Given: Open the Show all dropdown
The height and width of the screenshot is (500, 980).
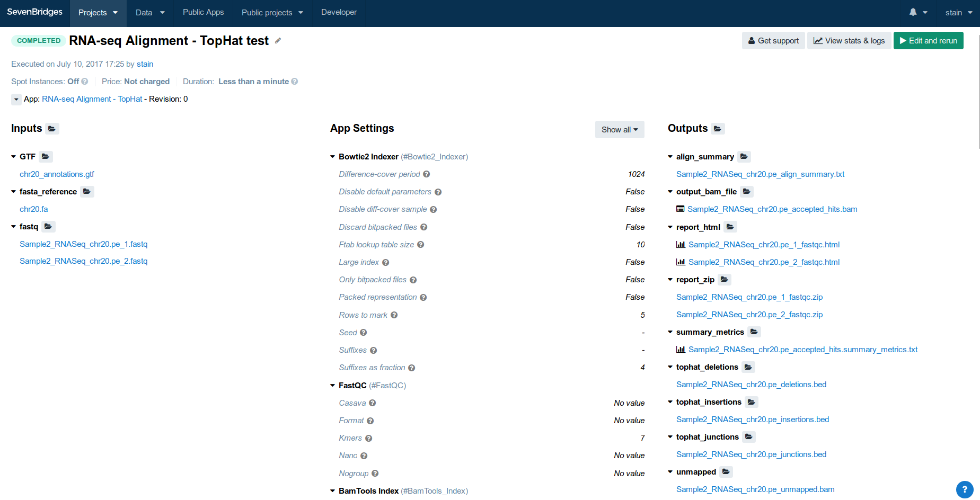Looking at the screenshot, I should 620,130.
